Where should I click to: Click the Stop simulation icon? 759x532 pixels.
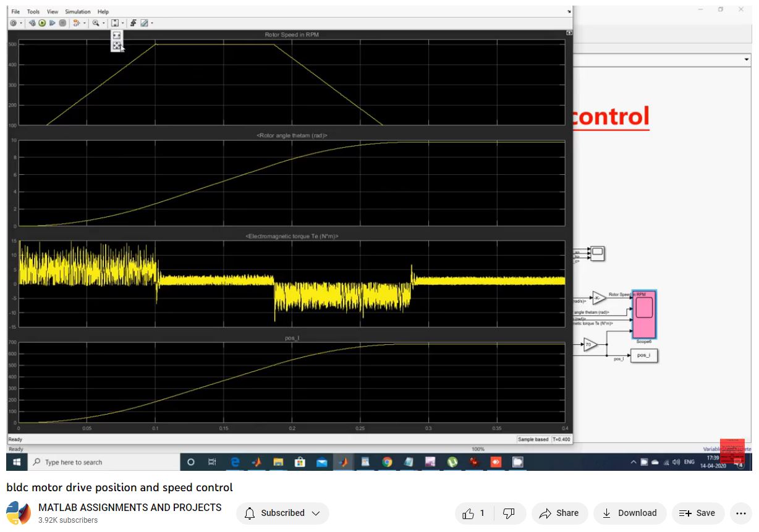click(x=62, y=23)
